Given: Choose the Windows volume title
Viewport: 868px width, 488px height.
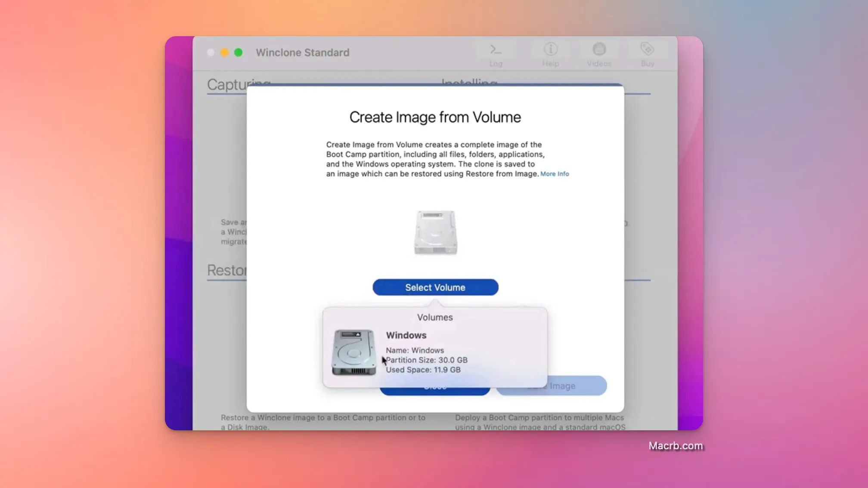Looking at the screenshot, I should click(406, 335).
